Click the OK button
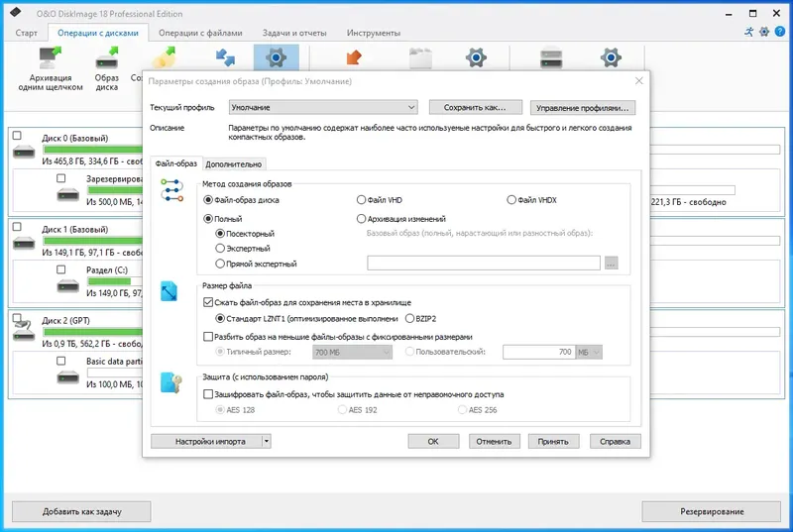Viewport: 793px width, 532px height. coord(433,441)
